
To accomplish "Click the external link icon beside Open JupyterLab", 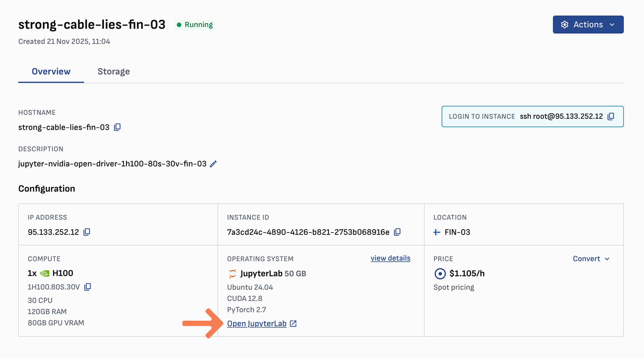I will point(293,324).
